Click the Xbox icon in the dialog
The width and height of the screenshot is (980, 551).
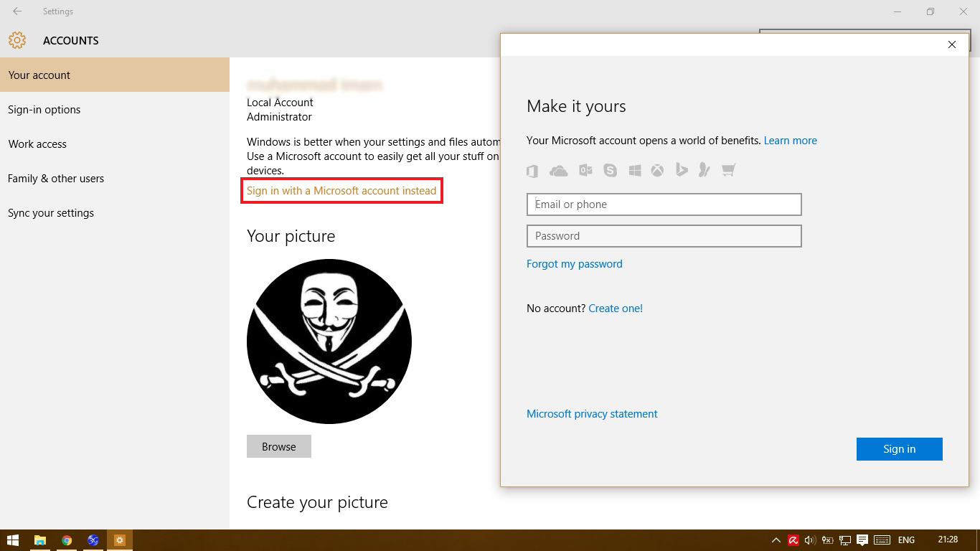tap(658, 170)
